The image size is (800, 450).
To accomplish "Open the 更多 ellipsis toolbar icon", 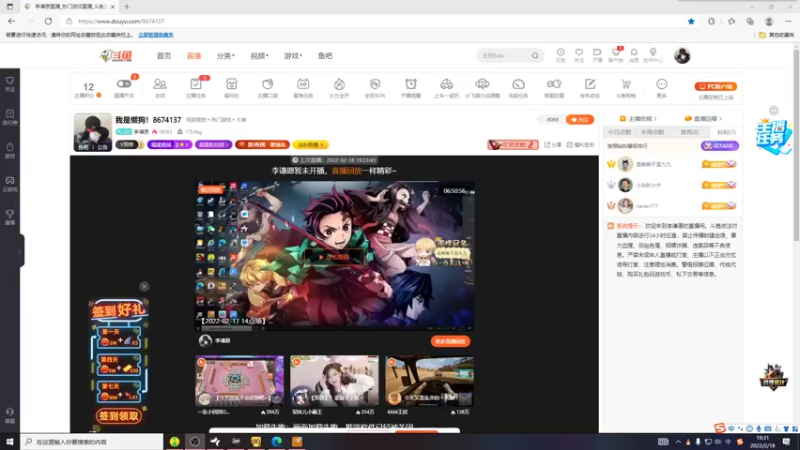I will pyautogui.click(x=661, y=84).
